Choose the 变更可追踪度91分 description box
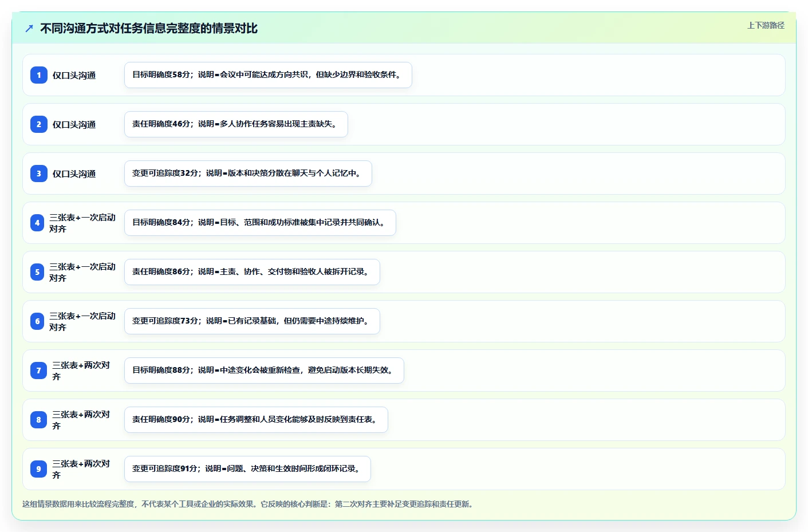 click(x=247, y=469)
